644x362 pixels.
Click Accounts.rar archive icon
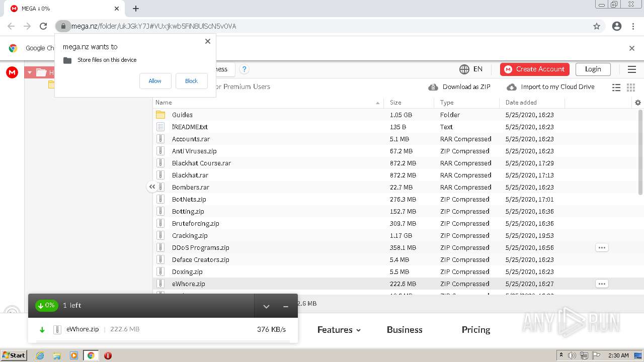[160, 139]
